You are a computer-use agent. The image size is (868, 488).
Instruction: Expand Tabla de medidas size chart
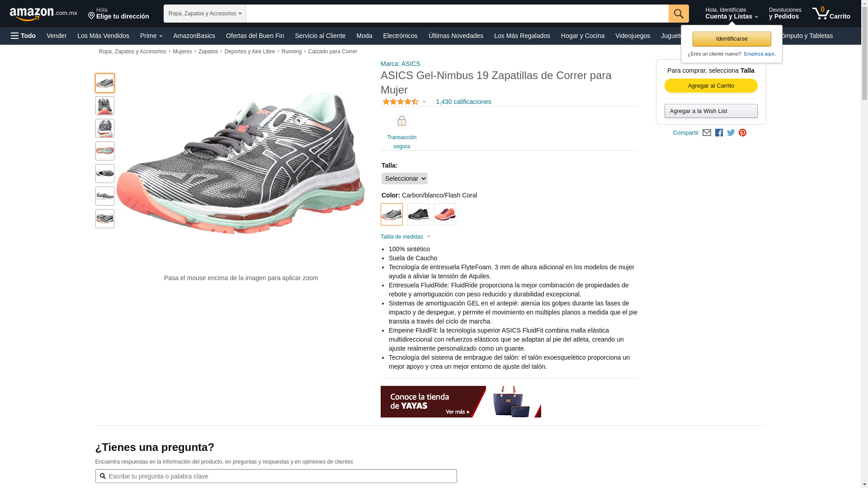coord(406,237)
